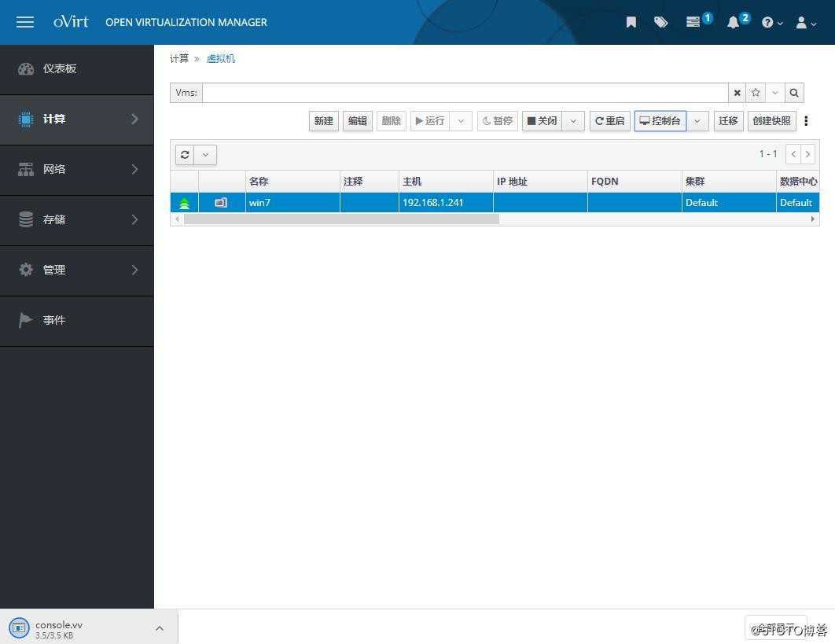
Task: Open the 网络 sidebar menu
Action: tap(77, 169)
